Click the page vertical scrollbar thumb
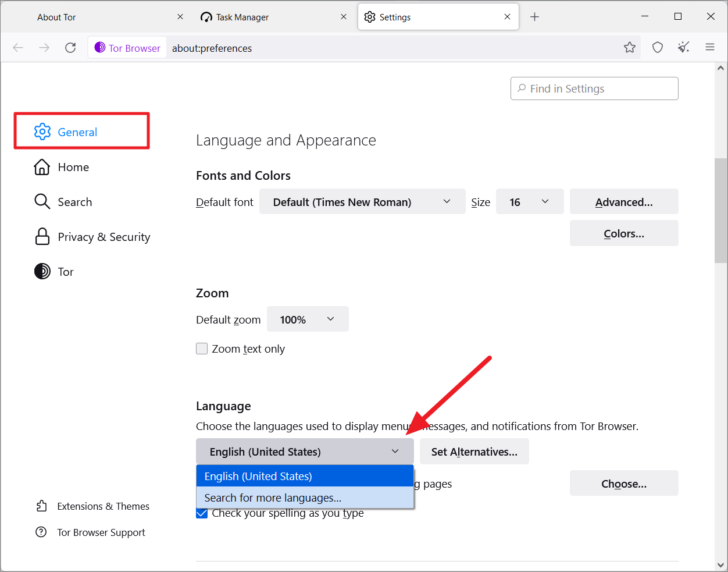The height and width of the screenshot is (572, 728). point(721,210)
